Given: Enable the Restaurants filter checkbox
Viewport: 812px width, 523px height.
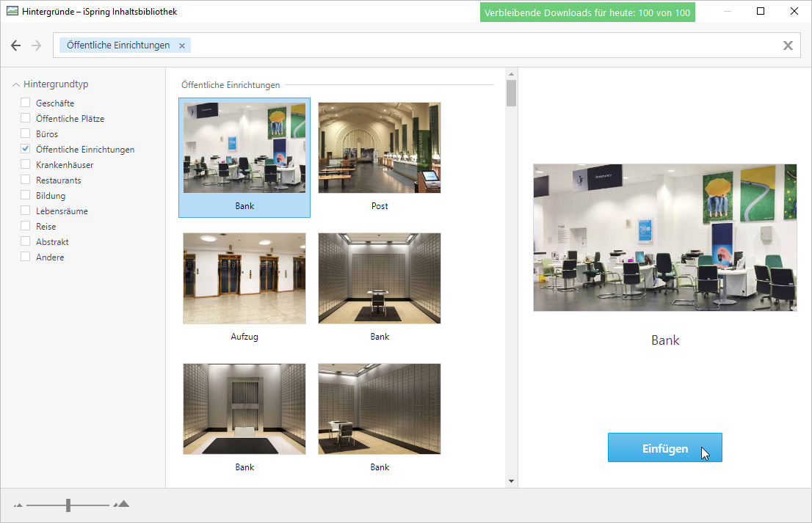Looking at the screenshot, I should [x=26, y=180].
